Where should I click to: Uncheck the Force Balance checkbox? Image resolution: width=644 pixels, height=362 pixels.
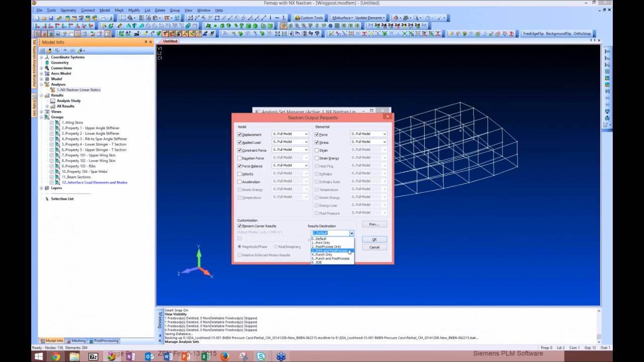pos(239,166)
